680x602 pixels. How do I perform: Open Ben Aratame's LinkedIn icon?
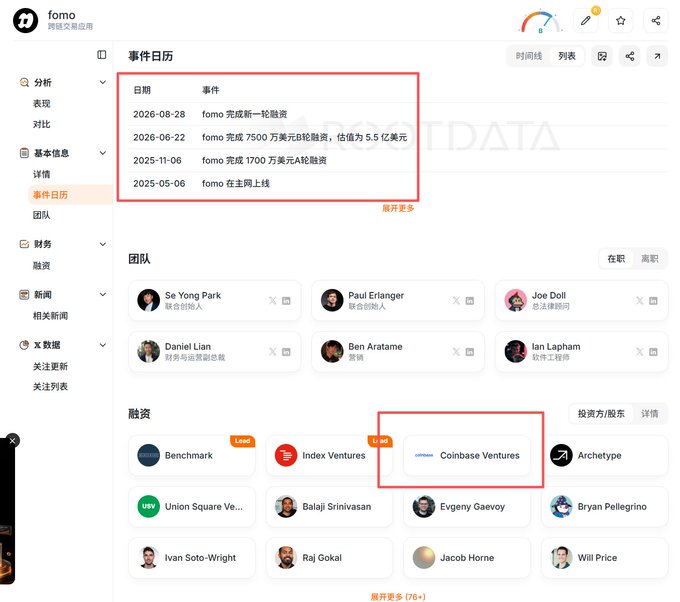click(x=470, y=352)
